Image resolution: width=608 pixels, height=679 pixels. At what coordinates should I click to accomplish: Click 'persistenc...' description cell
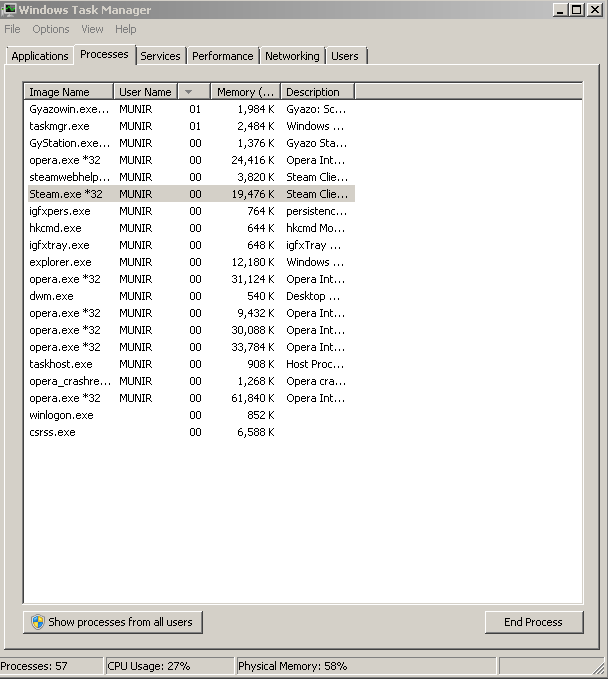[317, 211]
